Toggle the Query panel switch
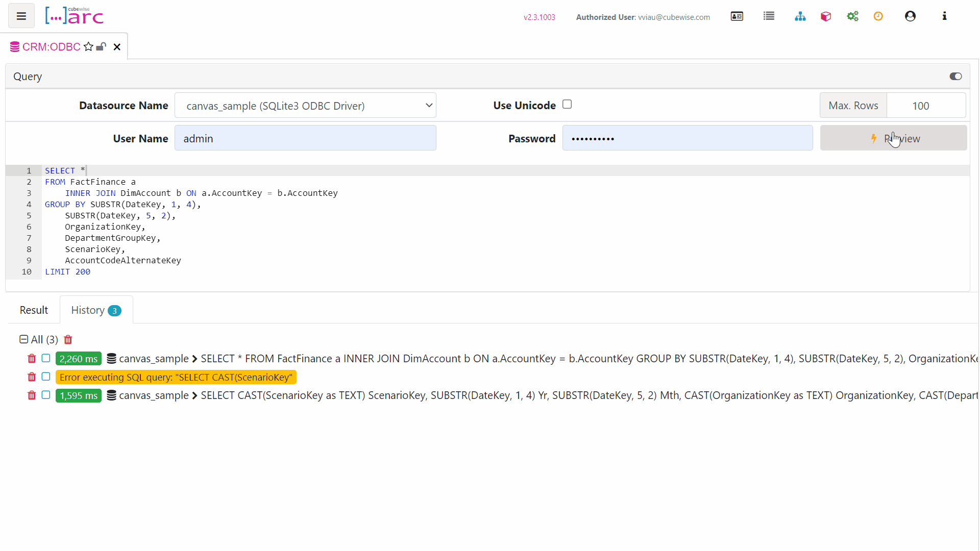Screen dimensions: 980x551 955,77
